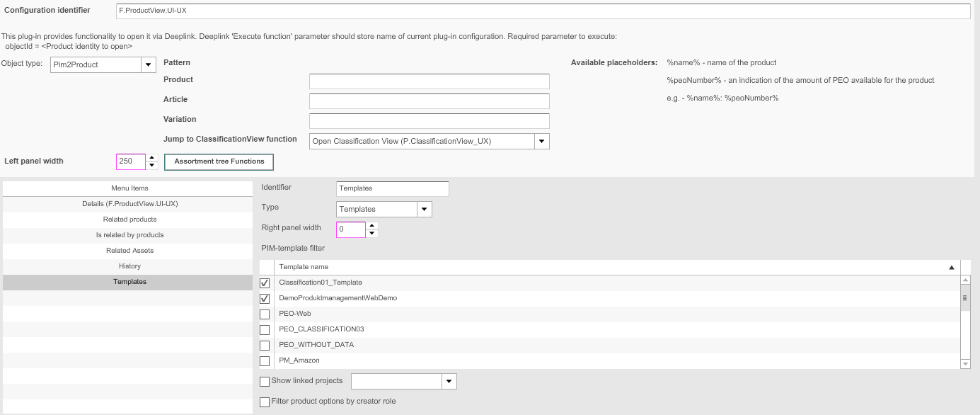Open the Object type dropdown showing Pim2Product
The height and width of the screenshot is (415, 980).
pos(149,64)
